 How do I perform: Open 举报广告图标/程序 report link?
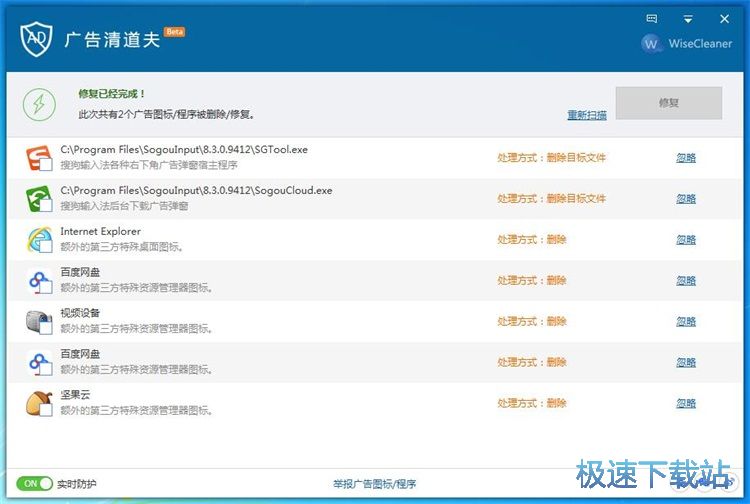pyautogui.click(x=375, y=484)
